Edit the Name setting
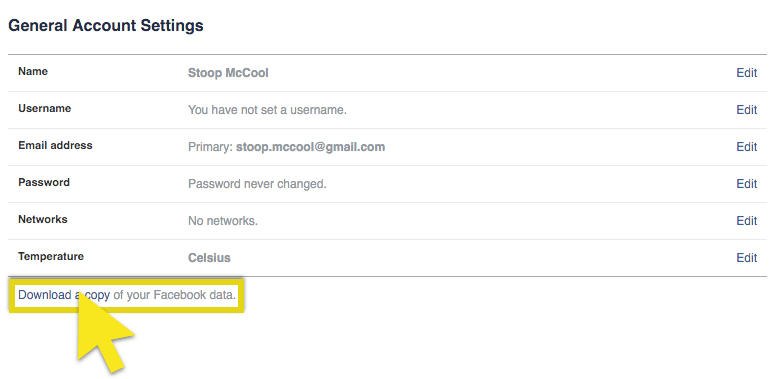The width and height of the screenshot is (782, 379). (747, 73)
